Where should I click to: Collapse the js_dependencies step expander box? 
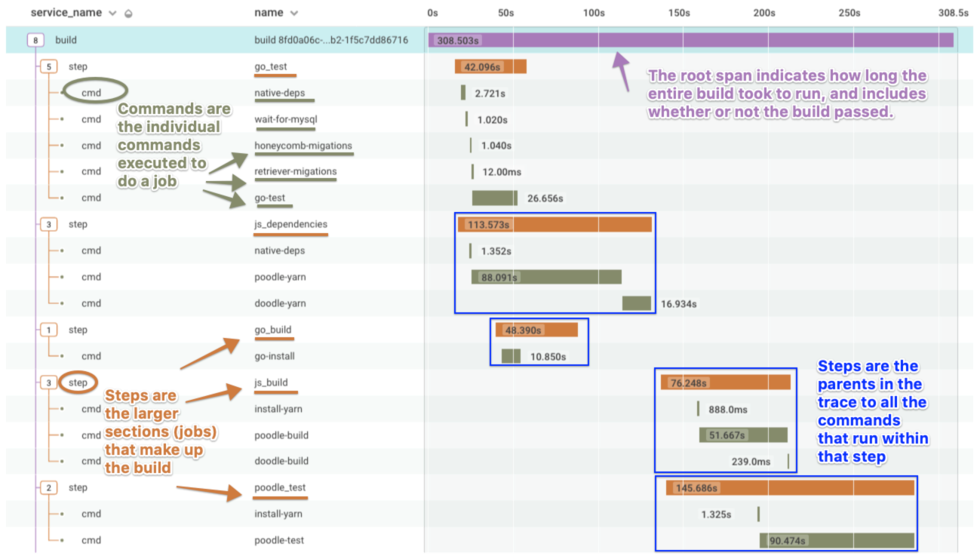49,224
